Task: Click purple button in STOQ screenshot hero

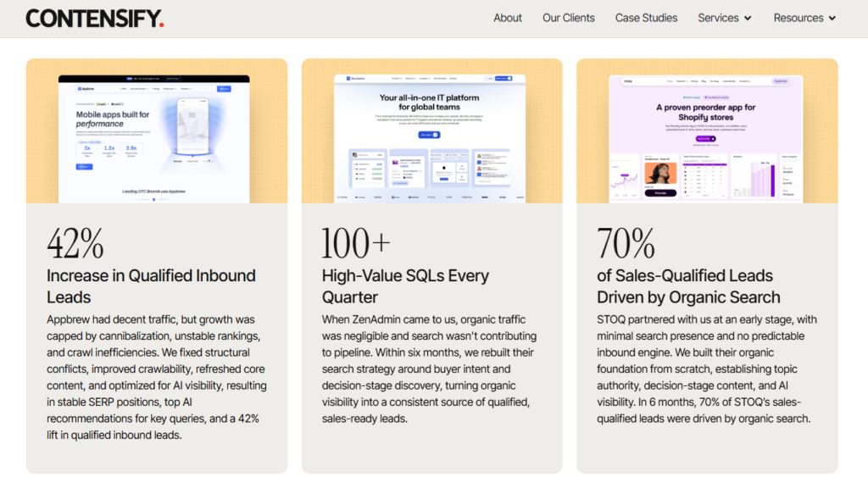Action: (706, 139)
